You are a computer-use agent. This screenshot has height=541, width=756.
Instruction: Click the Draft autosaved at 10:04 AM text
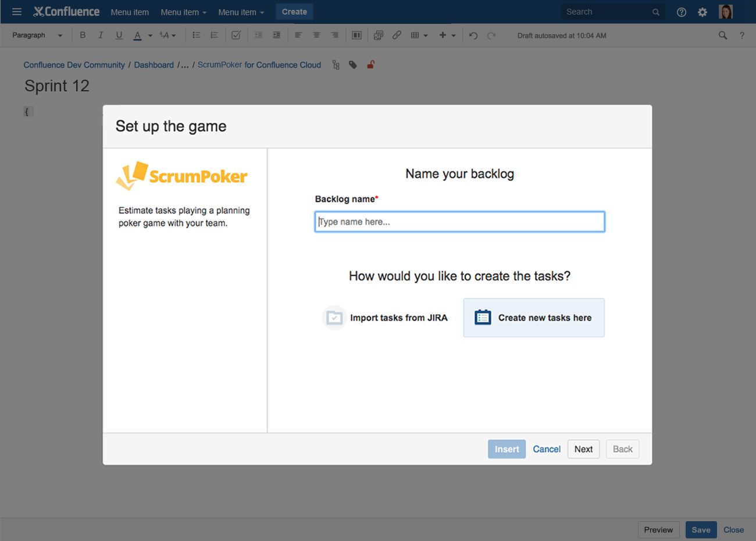(x=562, y=36)
